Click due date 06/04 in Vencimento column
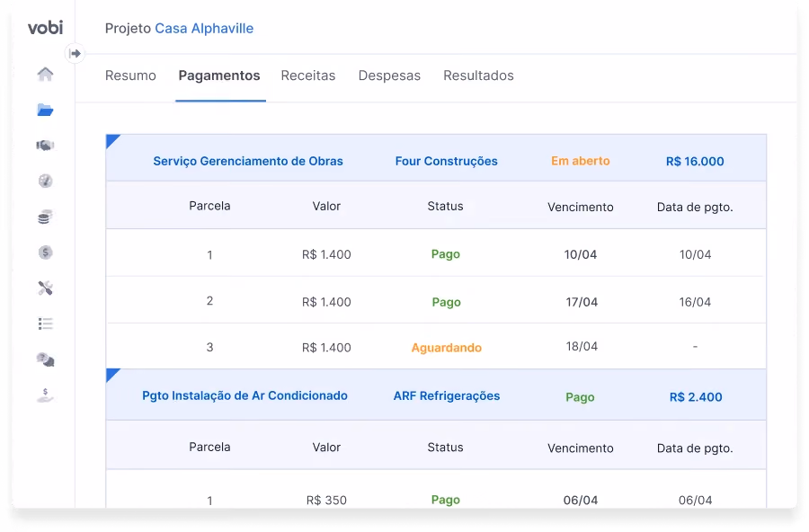Screen dimensions: 809x532 click(581, 500)
